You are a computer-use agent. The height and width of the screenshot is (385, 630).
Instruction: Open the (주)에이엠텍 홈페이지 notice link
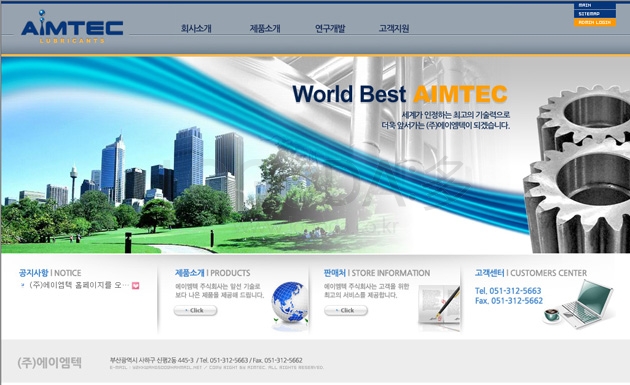pos(80,285)
